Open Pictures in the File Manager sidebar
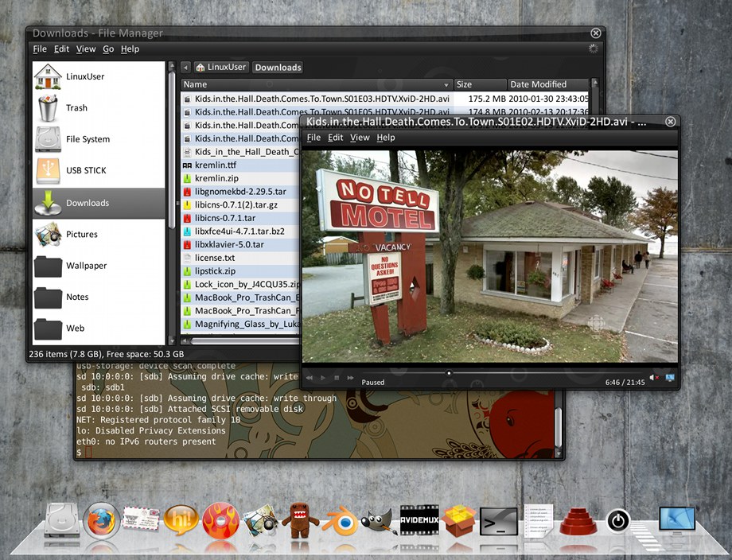The image size is (732, 560). (99, 235)
